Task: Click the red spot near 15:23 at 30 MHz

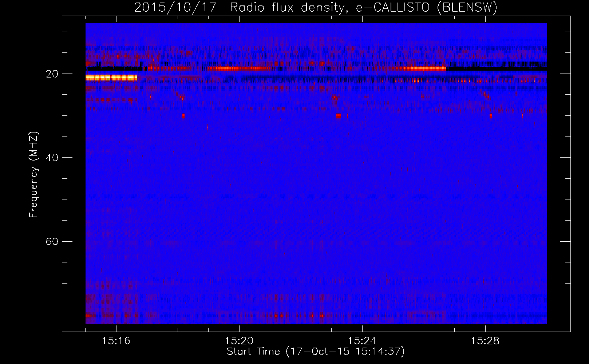Action: tap(339, 116)
